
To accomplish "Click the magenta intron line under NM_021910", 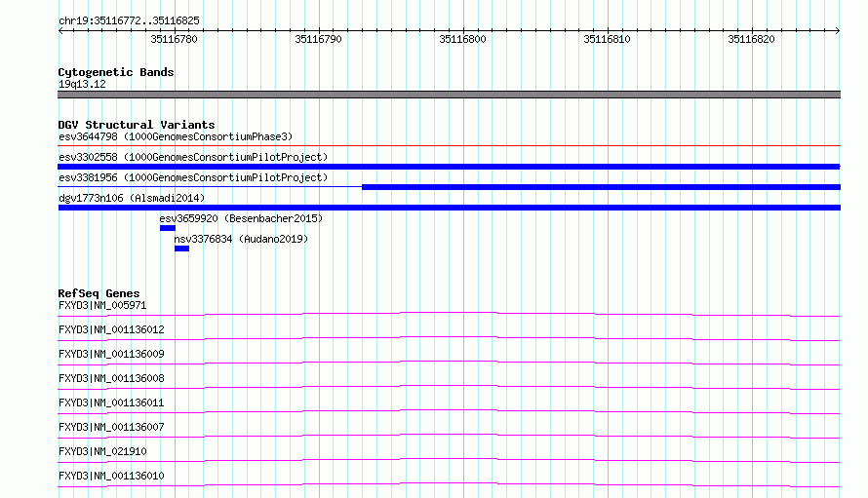I will point(449,460).
